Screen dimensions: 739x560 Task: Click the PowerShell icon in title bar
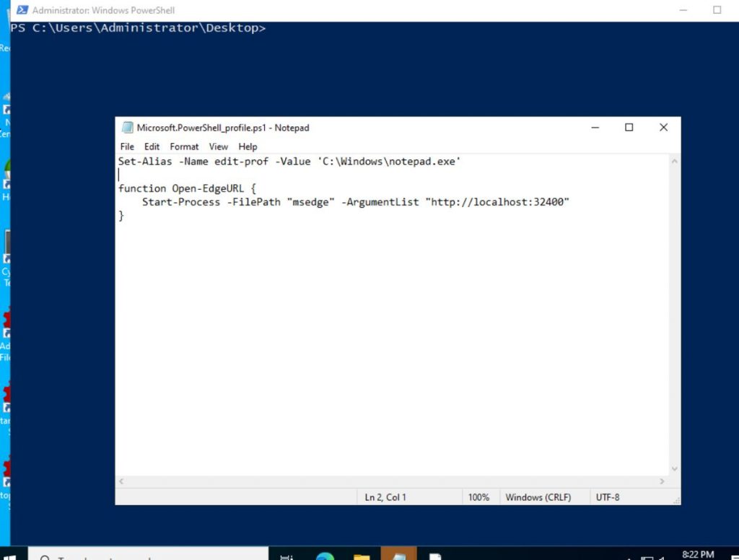[x=22, y=10]
